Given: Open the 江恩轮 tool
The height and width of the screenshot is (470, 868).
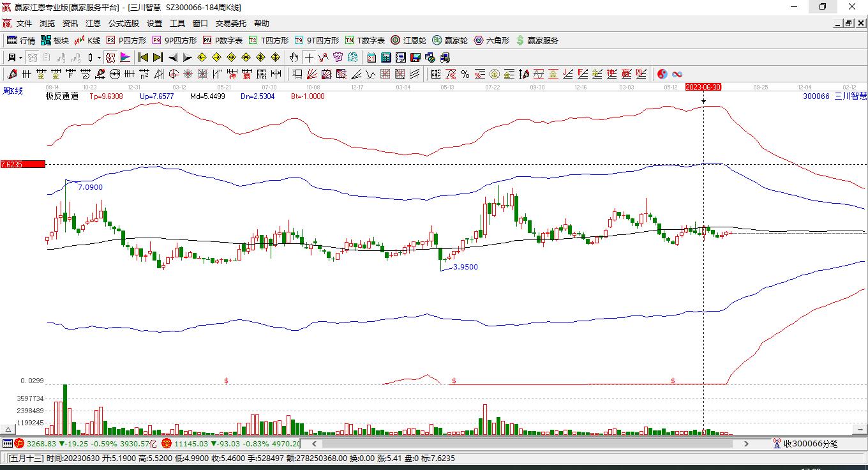Looking at the screenshot, I should (x=408, y=40).
